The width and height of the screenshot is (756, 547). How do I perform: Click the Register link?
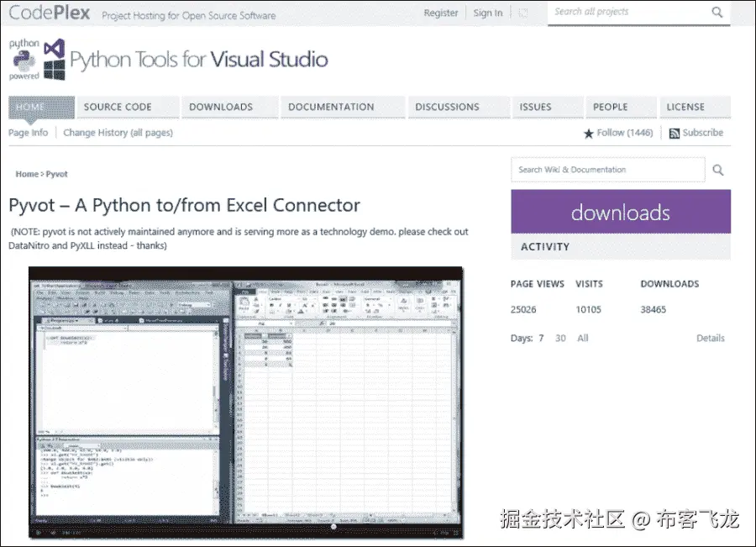pos(441,13)
